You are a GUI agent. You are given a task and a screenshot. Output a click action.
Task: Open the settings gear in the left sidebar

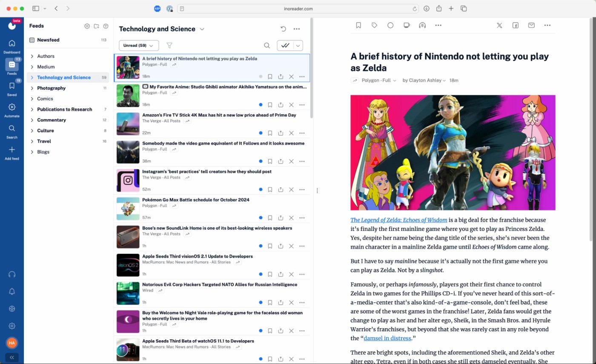(12, 326)
